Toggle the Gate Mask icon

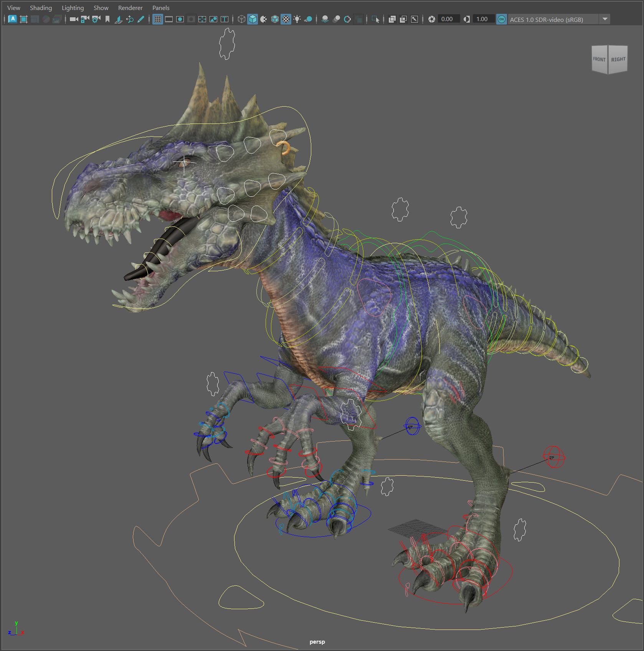coord(191,19)
